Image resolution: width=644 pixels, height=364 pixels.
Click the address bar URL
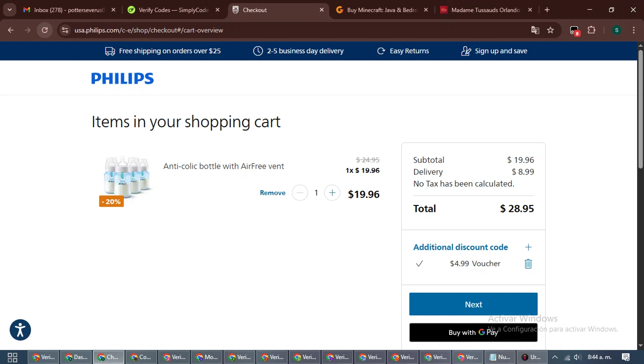[149, 30]
